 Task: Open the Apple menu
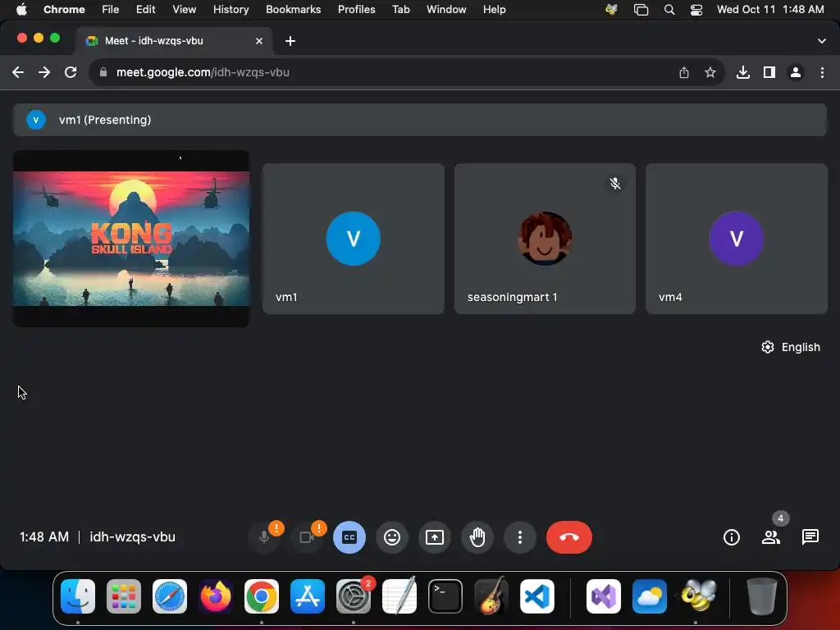[21, 9]
